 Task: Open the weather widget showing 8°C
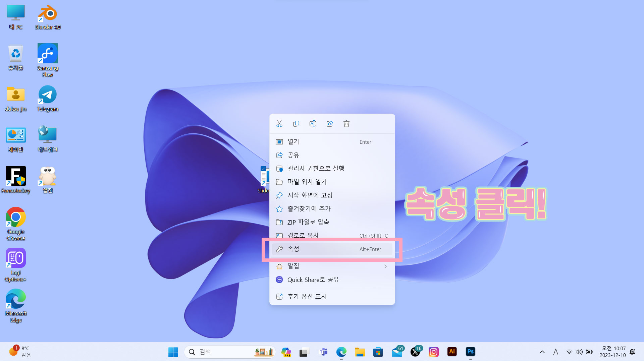20,352
